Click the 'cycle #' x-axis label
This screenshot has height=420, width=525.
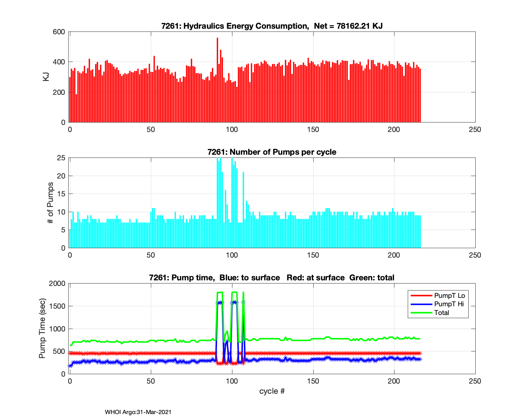[x=272, y=391]
